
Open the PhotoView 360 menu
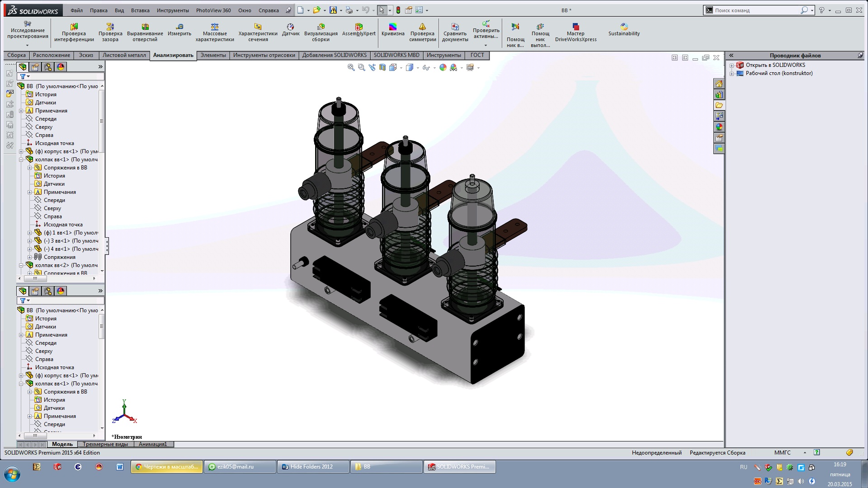(213, 10)
